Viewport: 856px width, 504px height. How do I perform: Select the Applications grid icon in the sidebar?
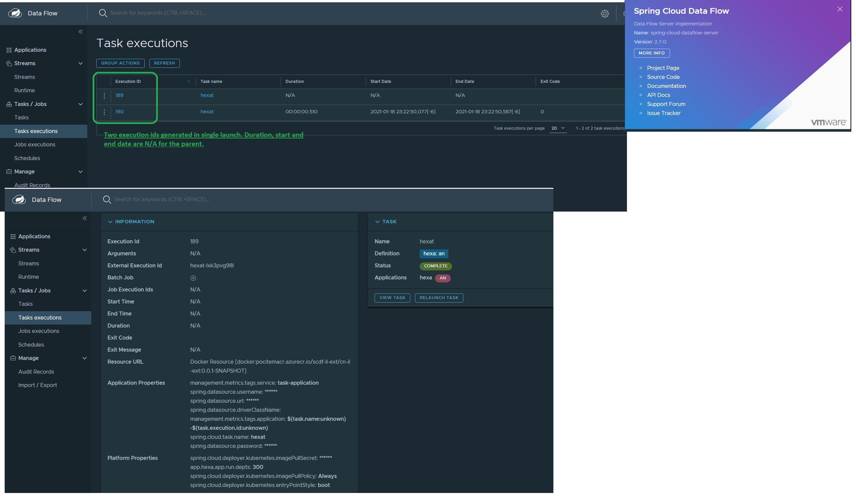point(9,49)
